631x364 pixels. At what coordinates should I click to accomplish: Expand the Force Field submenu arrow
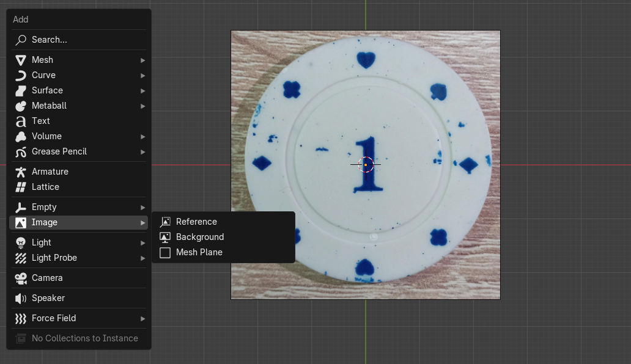142,318
